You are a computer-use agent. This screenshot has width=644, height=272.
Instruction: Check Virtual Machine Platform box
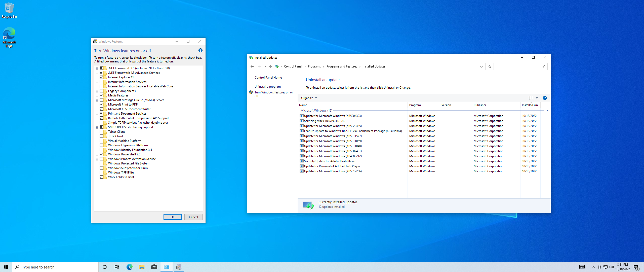(x=101, y=141)
